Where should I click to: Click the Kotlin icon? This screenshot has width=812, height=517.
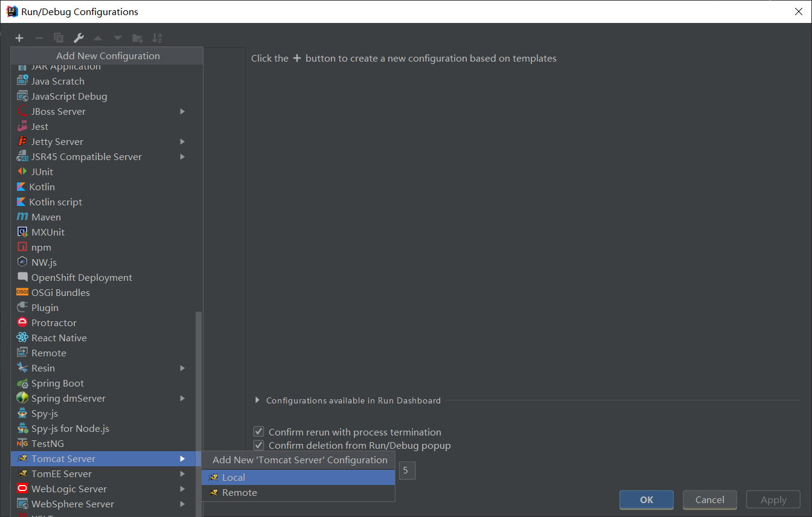[x=22, y=187]
